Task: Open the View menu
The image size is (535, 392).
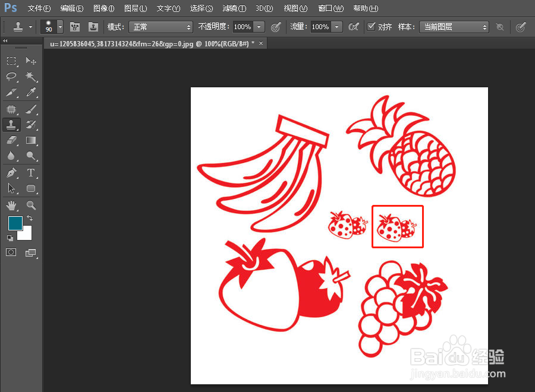Action: [x=295, y=8]
